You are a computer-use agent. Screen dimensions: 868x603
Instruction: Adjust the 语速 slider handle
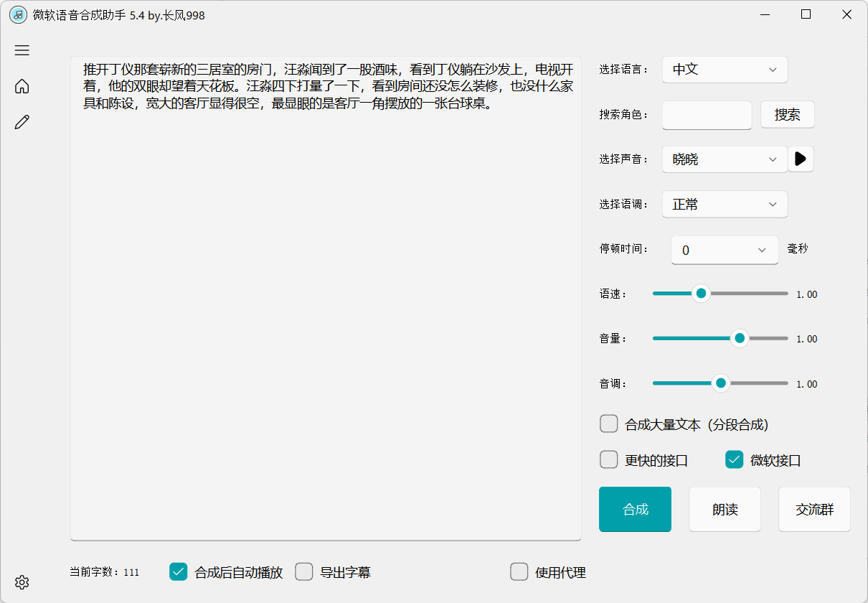coord(701,293)
